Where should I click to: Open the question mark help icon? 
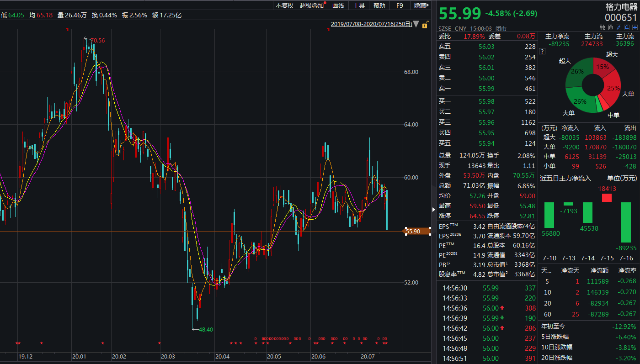pos(542,52)
